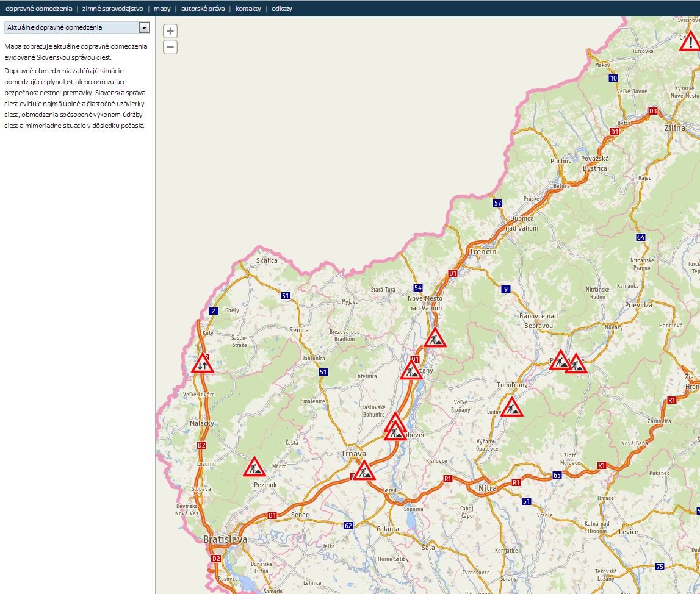
Task: Click the Nitra city label on map
Action: click(487, 488)
